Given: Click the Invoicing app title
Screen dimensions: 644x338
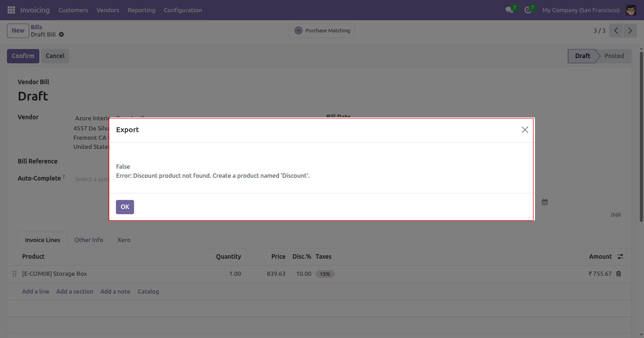Looking at the screenshot, I should point(35,10).
